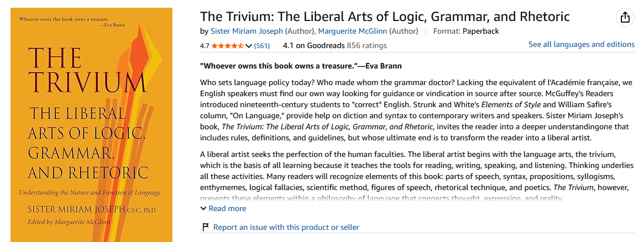Click the orange star rating icons

coord(228,45)
